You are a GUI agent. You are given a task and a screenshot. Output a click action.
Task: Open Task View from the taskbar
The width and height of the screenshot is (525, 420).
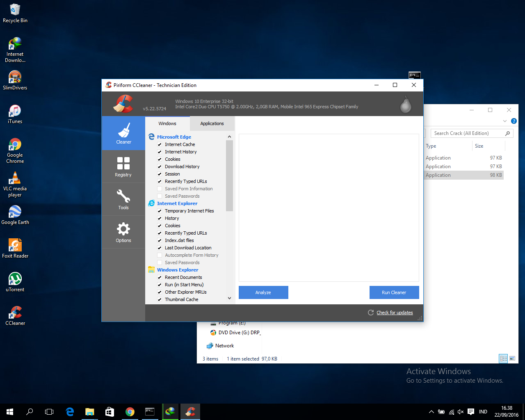coord(49,412)
